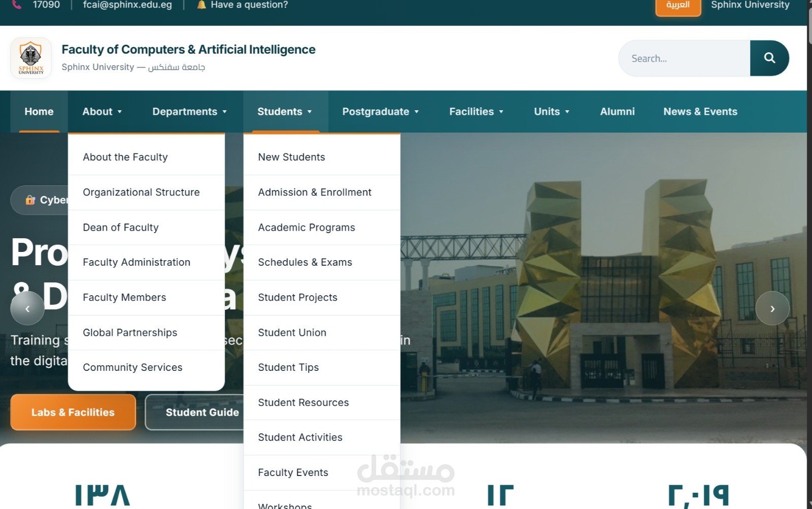Expand the Departments dropdown menu
Viewport: 812px width, 509px height.
pos(190,111)
